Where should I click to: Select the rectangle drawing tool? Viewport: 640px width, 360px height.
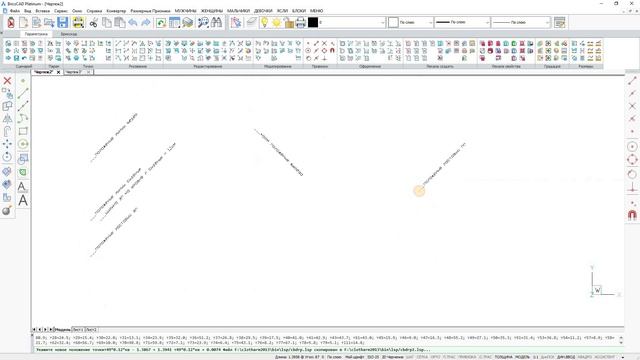tap(23, 131)
